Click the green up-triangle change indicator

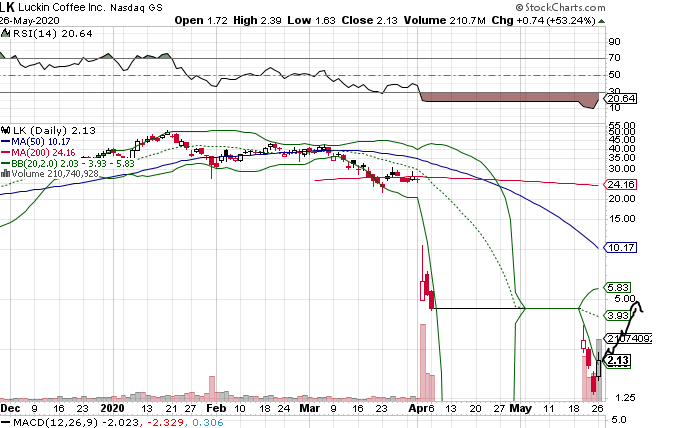click(601, 21)
